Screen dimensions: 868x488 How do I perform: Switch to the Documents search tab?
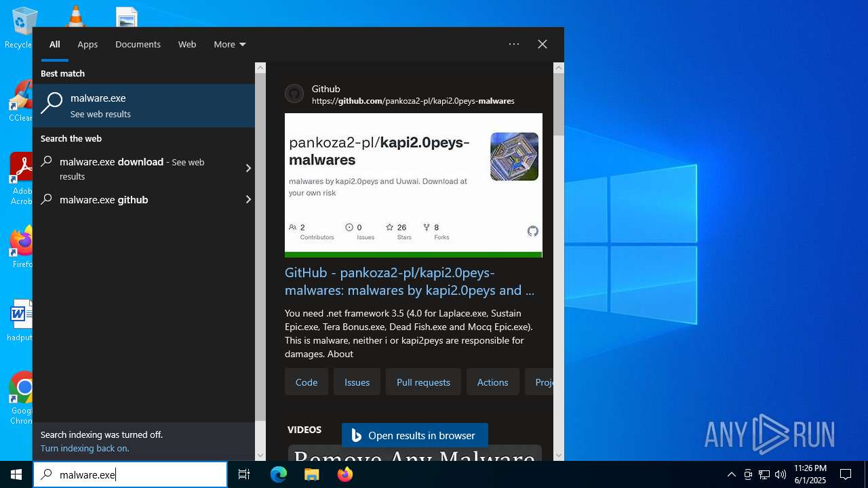[x=138, y=44]
